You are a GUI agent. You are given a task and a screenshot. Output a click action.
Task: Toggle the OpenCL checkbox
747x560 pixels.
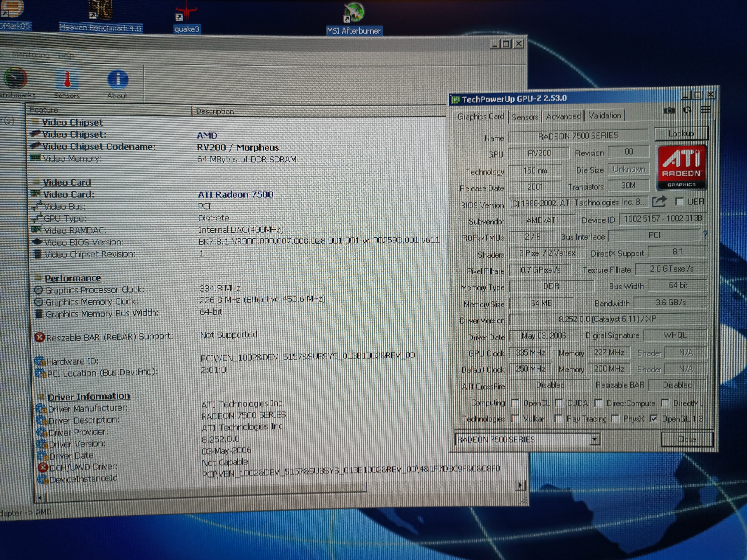(515, 403)
